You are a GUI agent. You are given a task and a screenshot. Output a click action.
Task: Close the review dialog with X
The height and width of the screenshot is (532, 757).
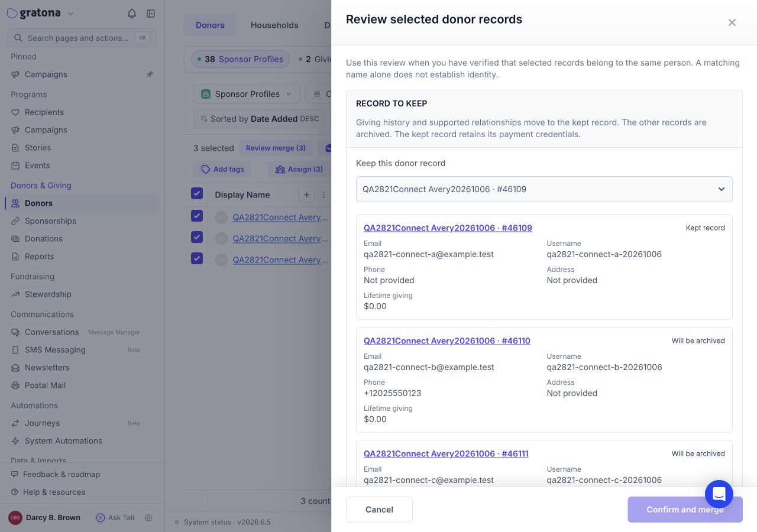click(x=732, y=22)
